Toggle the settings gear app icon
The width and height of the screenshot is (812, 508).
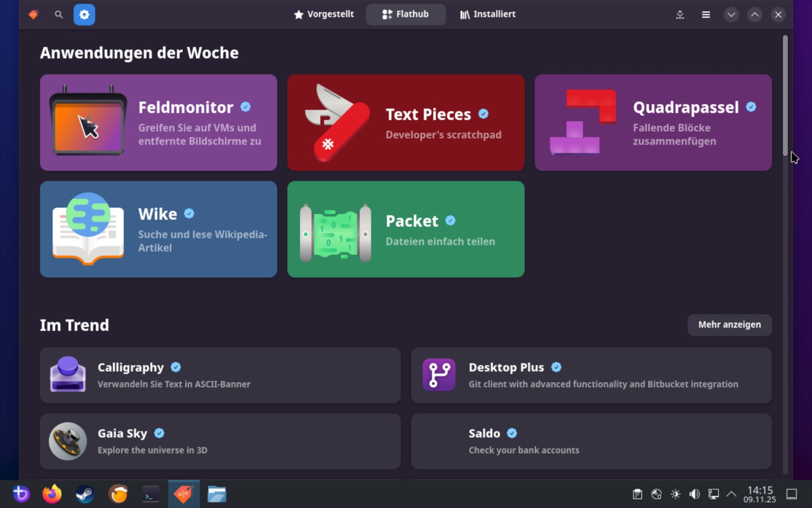(84, 14)
